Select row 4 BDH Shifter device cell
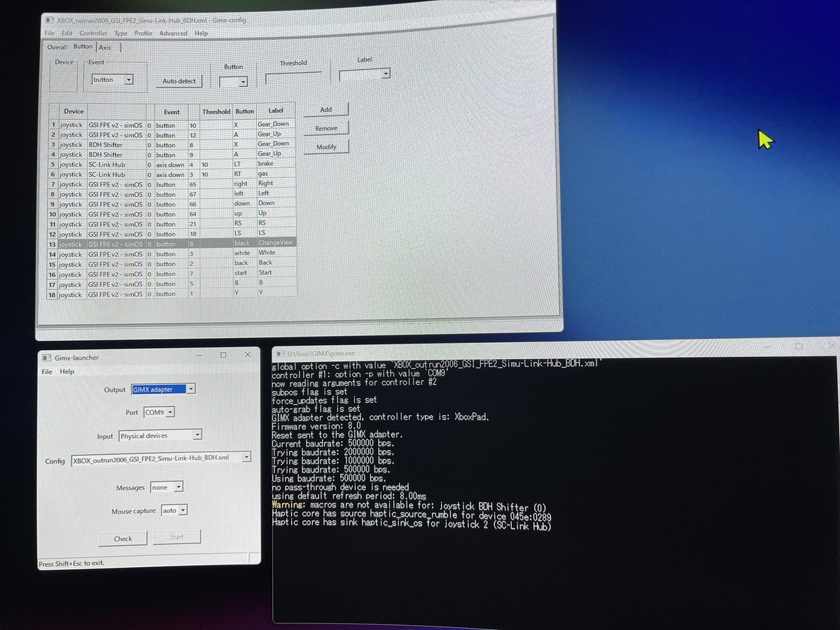This screenshot has height=630, width=840. 115,155
